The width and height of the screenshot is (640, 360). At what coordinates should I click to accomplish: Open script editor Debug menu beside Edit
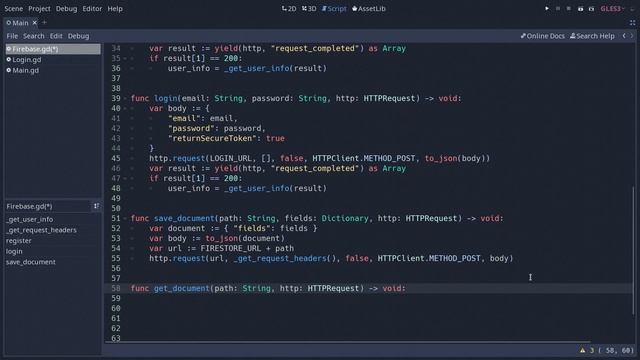click(x=78, y=36)
